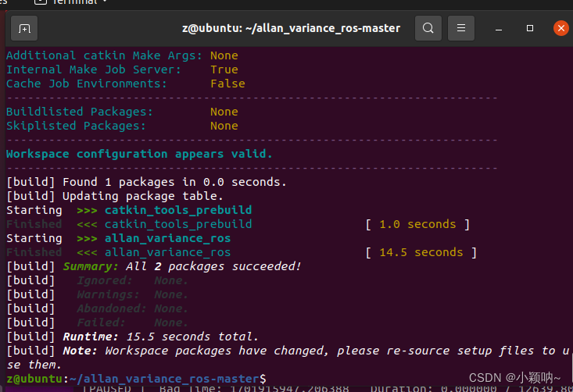Click 'catkin_tools_prebuild' in the Finished line
This screenshot has height=392, width=573.
pos(178,224)
